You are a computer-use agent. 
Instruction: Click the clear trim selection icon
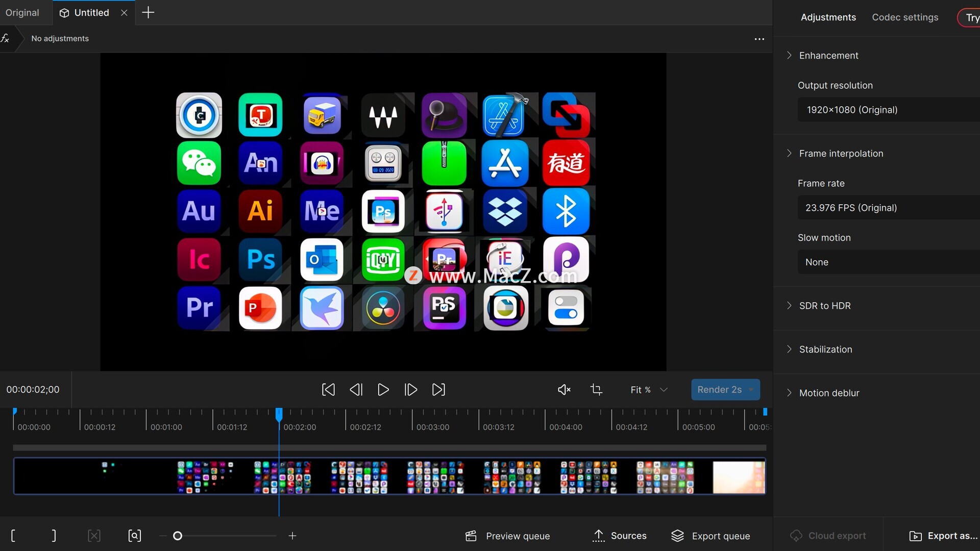(x=94, y=536)
